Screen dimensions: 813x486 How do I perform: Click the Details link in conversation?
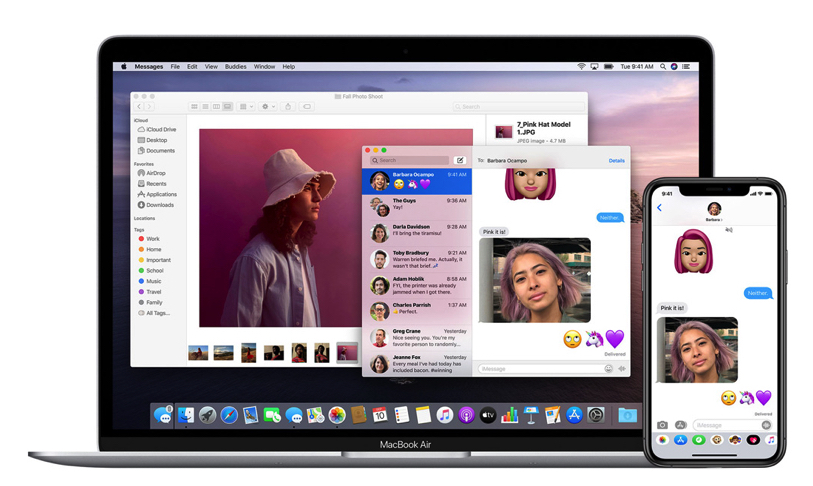[616, 160]
